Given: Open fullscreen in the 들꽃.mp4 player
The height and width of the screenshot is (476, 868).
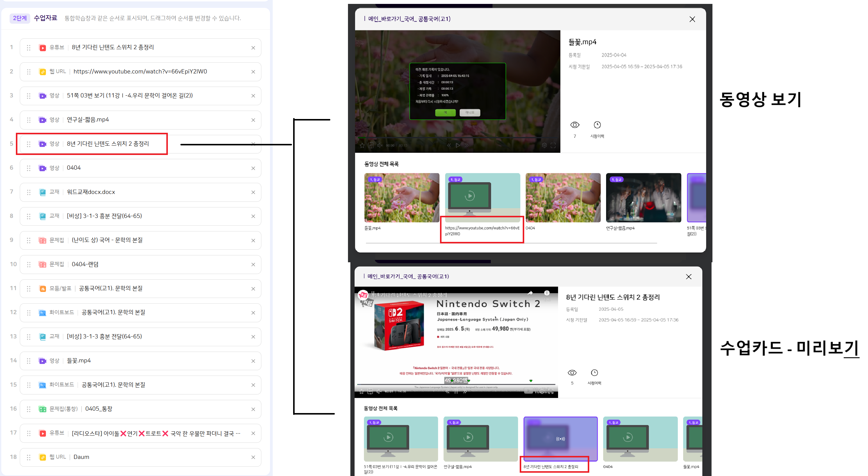Looking at the screenshot, I should (553, 146).
